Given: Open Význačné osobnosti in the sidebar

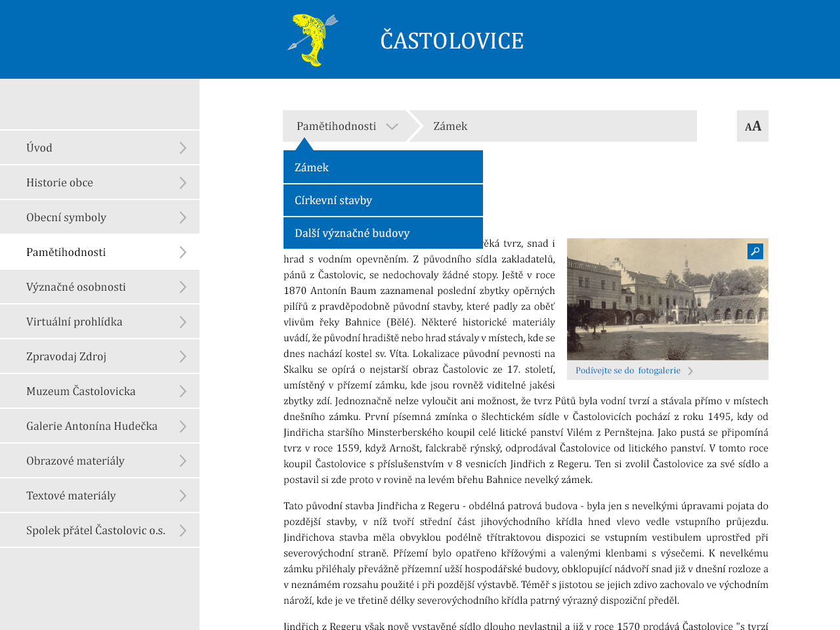Looking at the screenshot, I should [x=100, y=287].
